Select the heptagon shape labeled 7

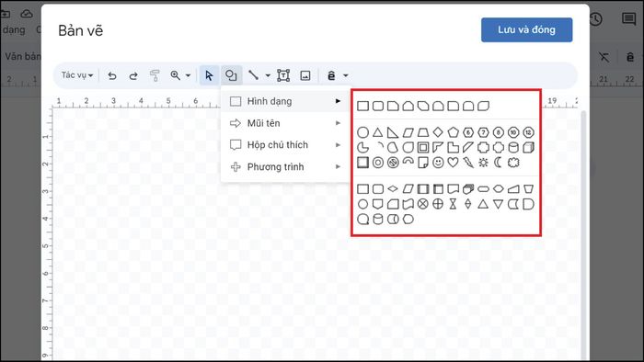(483, 132)
